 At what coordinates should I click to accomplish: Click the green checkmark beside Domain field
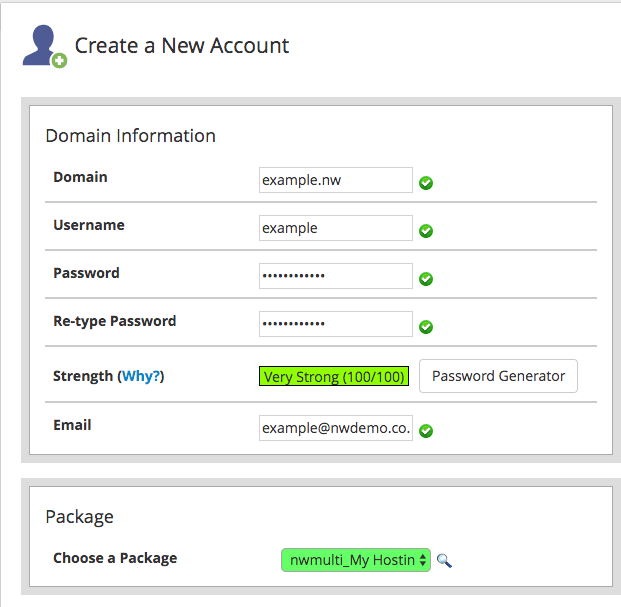coord(426,183)
